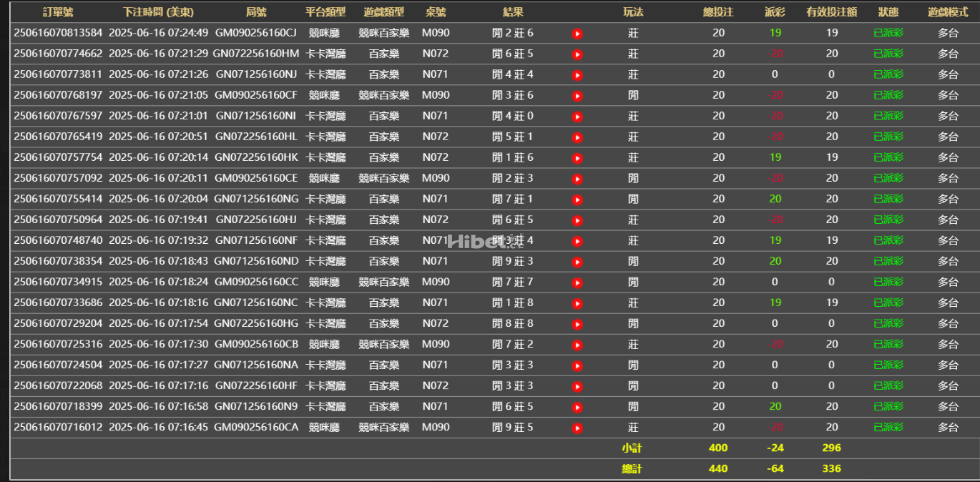The image size is (980, 482).
Task: Click the 總計 total value 440
Action: [x=717, y=468]
